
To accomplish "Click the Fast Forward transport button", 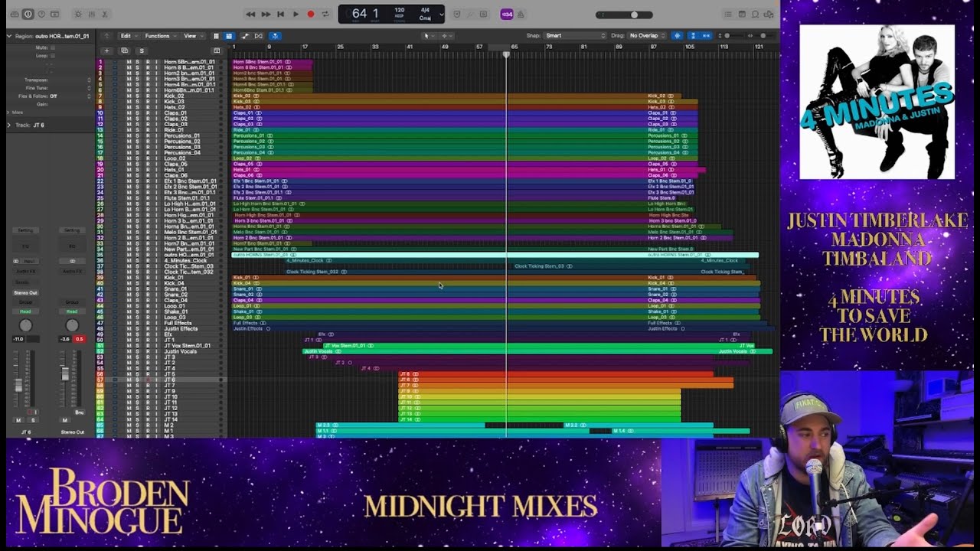I will point(266,14).
